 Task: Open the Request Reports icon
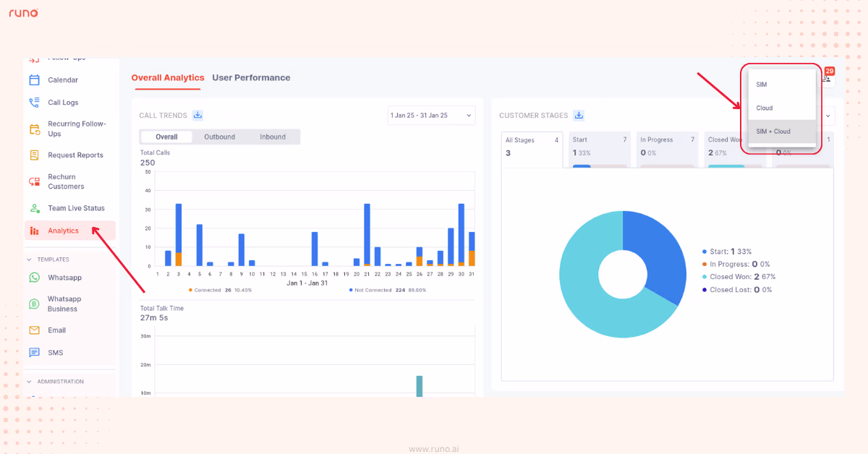click(34, 155)
